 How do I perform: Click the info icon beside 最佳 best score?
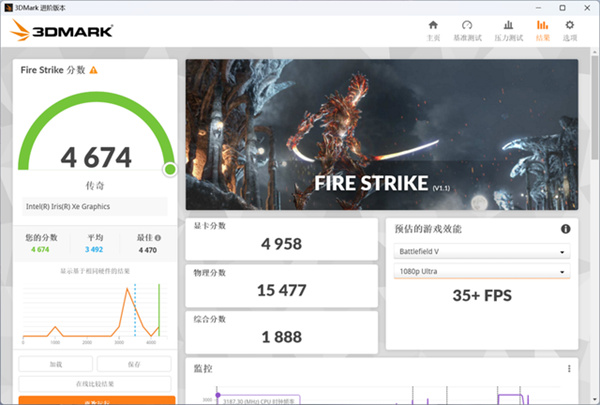tap(158, 238)
